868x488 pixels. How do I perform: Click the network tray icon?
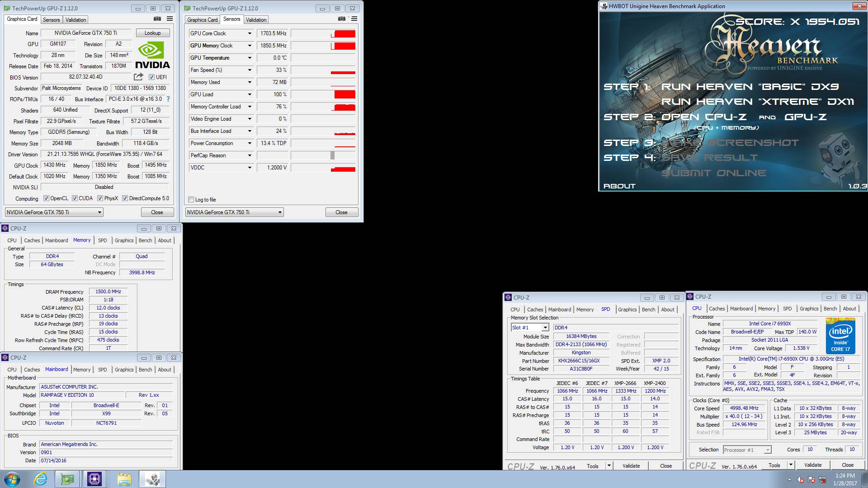pos(822,479)
